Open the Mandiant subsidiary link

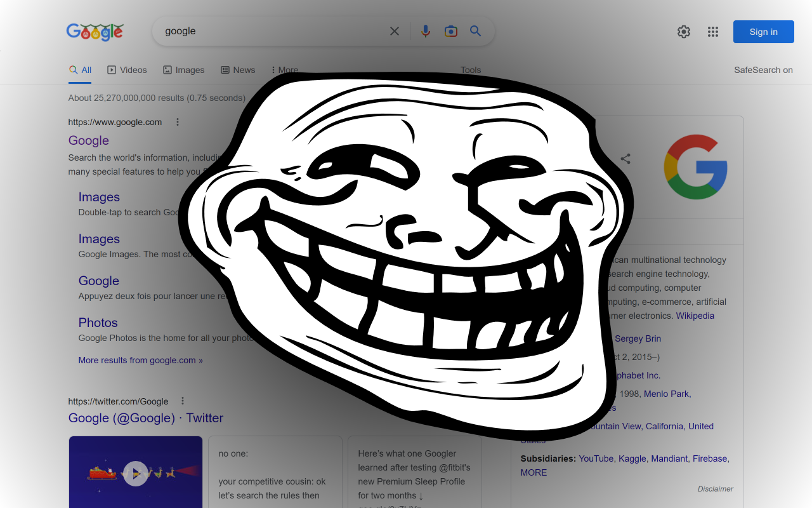[669, 458]
